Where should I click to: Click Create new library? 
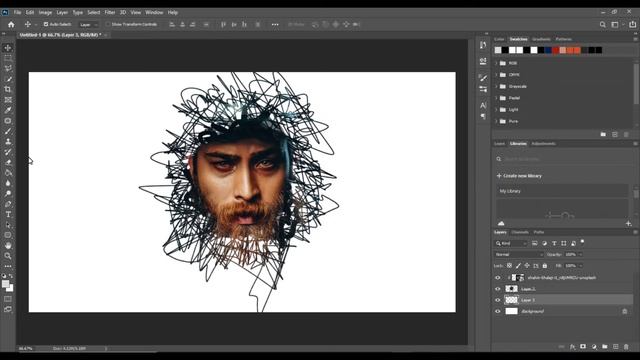[x=520, y=176]
